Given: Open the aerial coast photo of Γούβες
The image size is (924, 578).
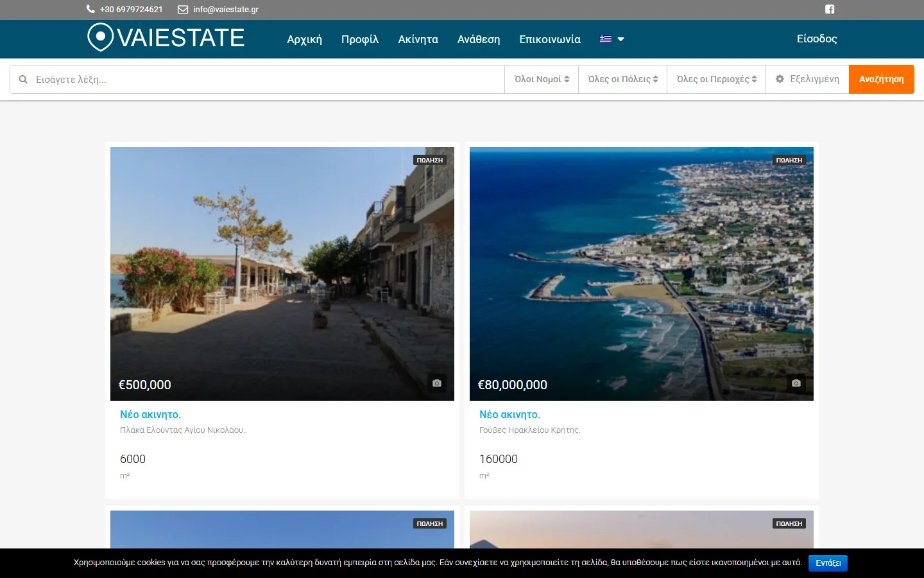Looking at the screenshot, I should click(x=642, y=274).
